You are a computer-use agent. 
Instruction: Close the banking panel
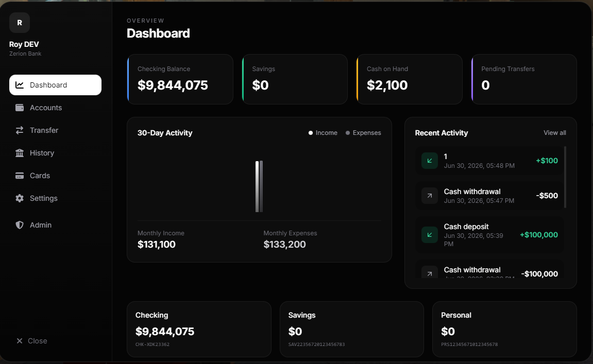point(32,341)
